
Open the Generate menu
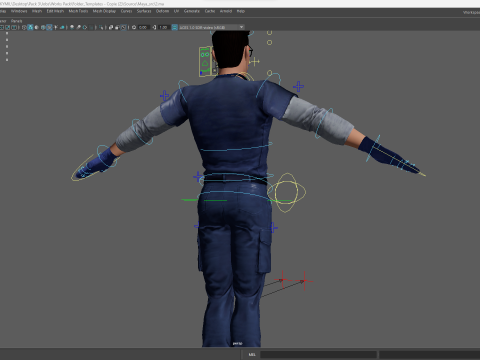click(x=192, y=11)
